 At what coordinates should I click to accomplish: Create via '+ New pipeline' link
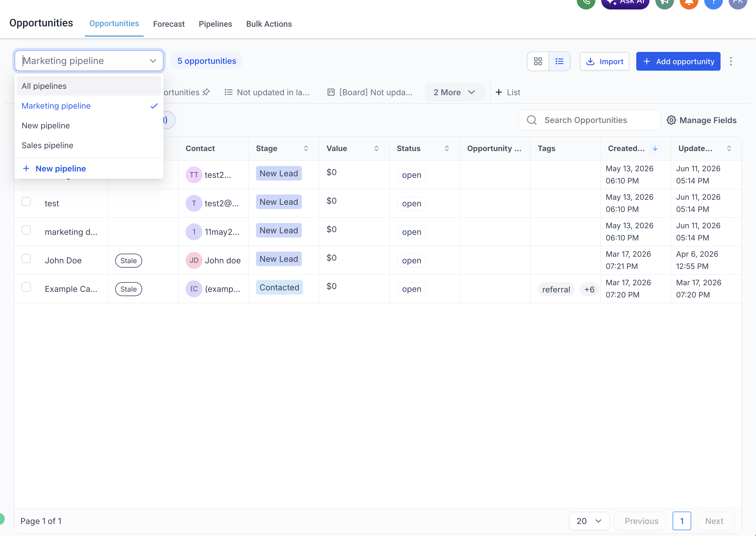click(54, 169)
